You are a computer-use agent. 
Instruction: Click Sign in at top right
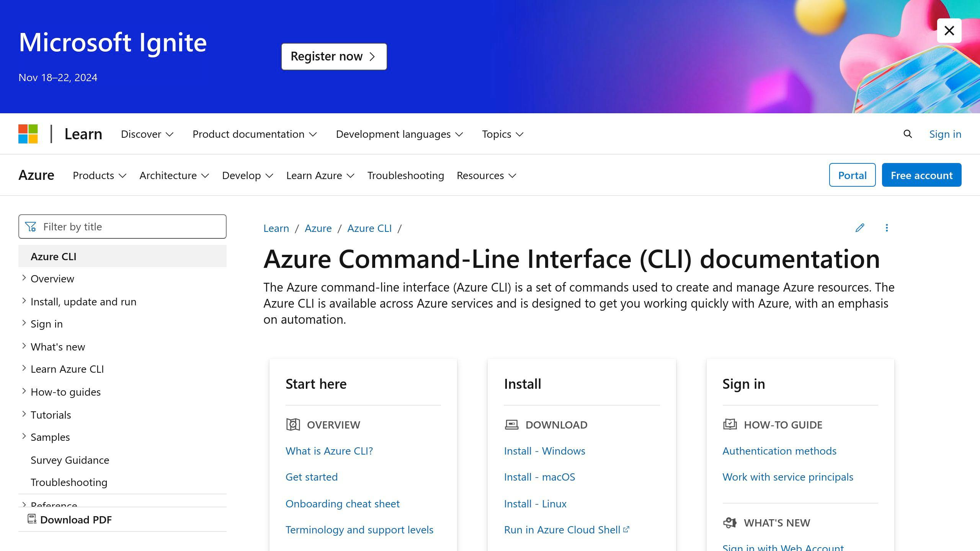coord(945,134)
